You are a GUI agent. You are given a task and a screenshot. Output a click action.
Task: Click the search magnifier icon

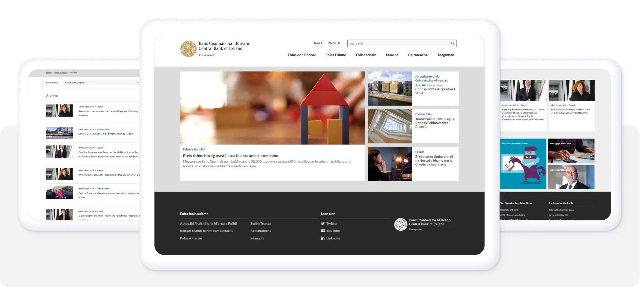pos(452,43)
